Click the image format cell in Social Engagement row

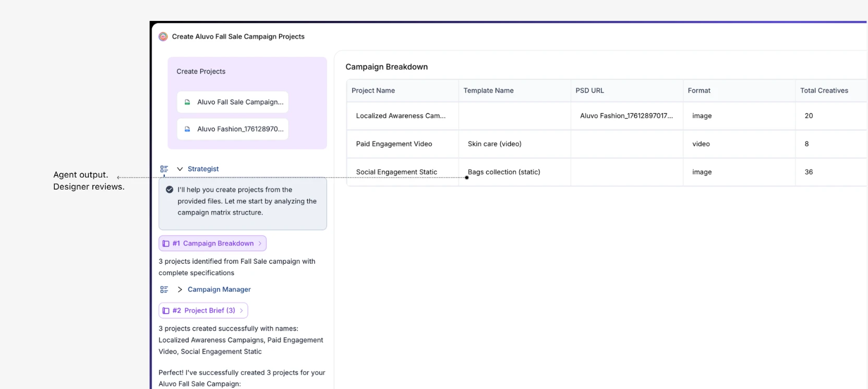click(x=739, y=172)
